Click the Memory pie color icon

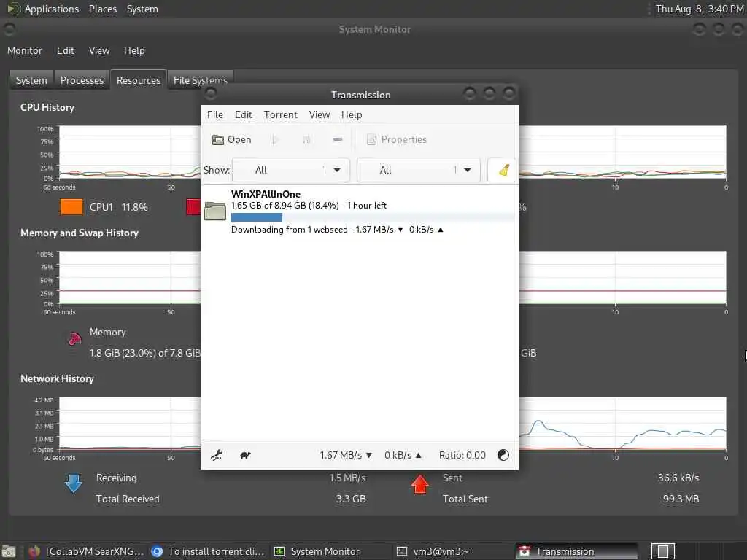[75, 338]
